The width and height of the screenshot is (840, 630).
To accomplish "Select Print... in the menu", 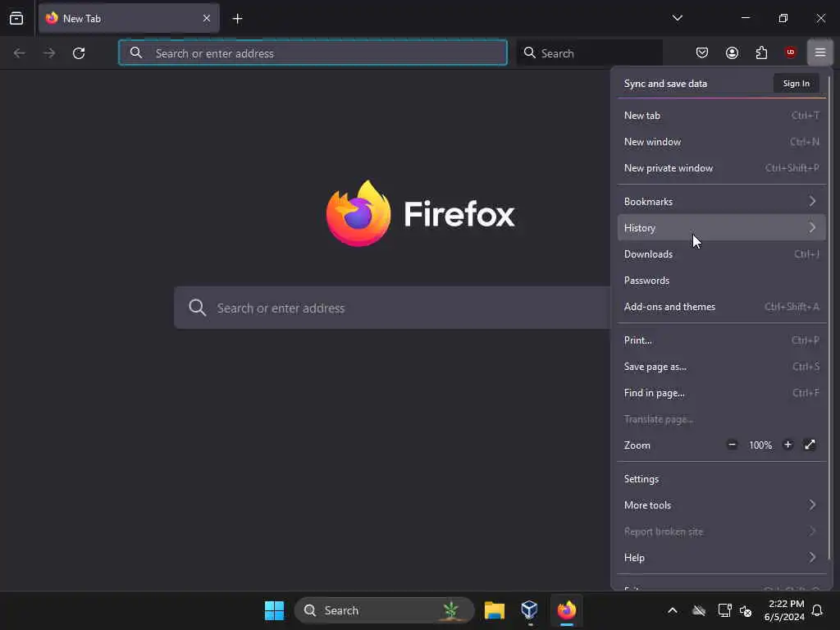I will tap(722, 340).
